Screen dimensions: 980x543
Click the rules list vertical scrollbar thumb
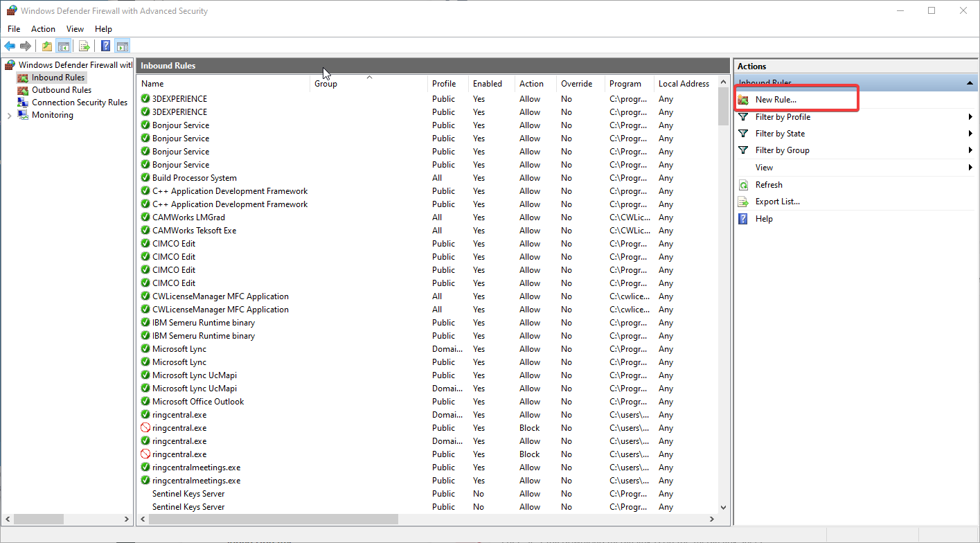[x=724, y=106]
